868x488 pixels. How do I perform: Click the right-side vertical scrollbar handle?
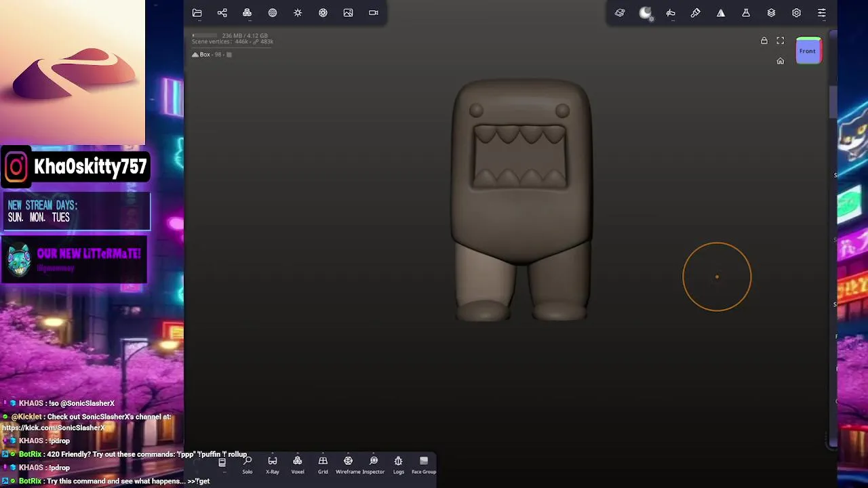coord(833,102)
